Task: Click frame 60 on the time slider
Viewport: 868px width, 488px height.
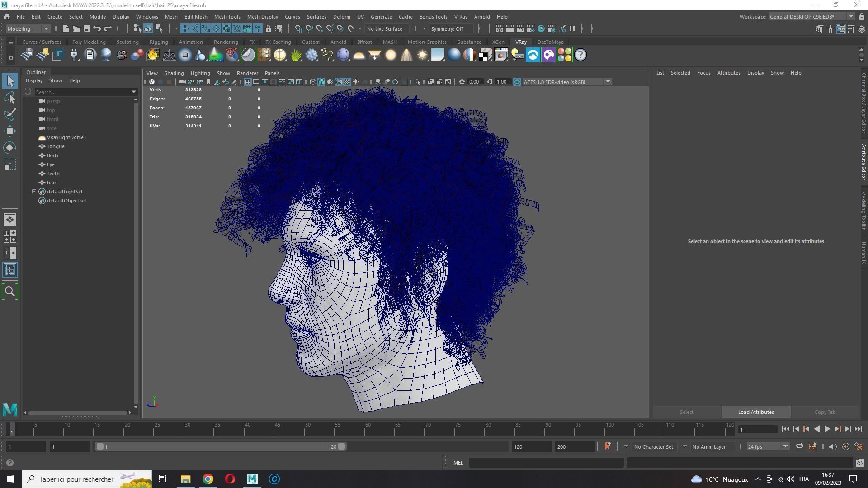Action: pos(368,428)
